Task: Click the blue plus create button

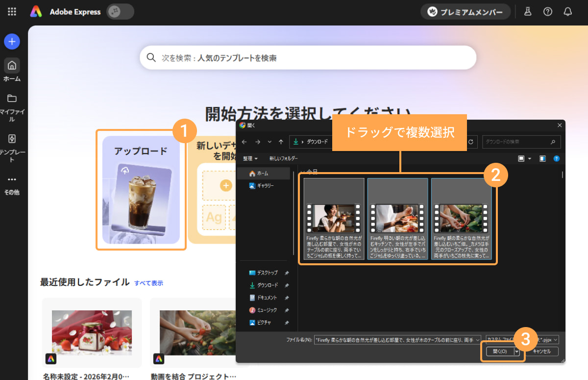Action: tap(12, 42)
